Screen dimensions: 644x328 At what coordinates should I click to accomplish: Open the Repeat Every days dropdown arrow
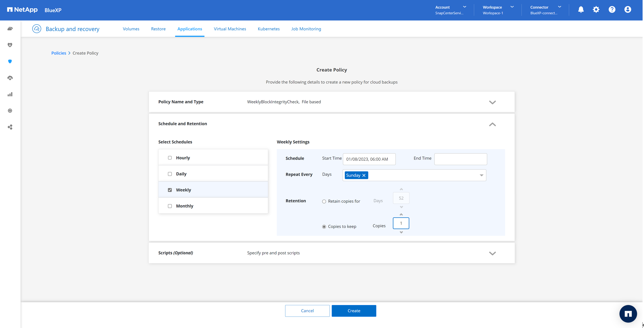pos(481,175)
